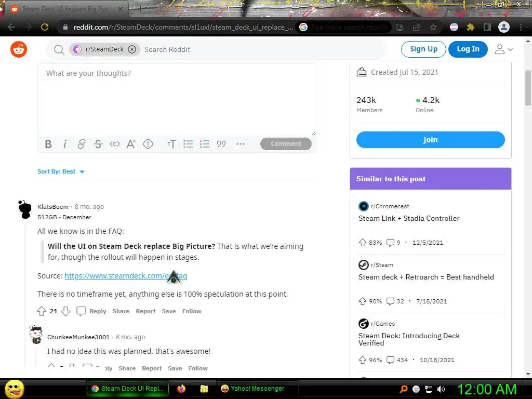Open Steam deck + Retroarch post
Screen dimensions: 532x399
click(426, 277)
